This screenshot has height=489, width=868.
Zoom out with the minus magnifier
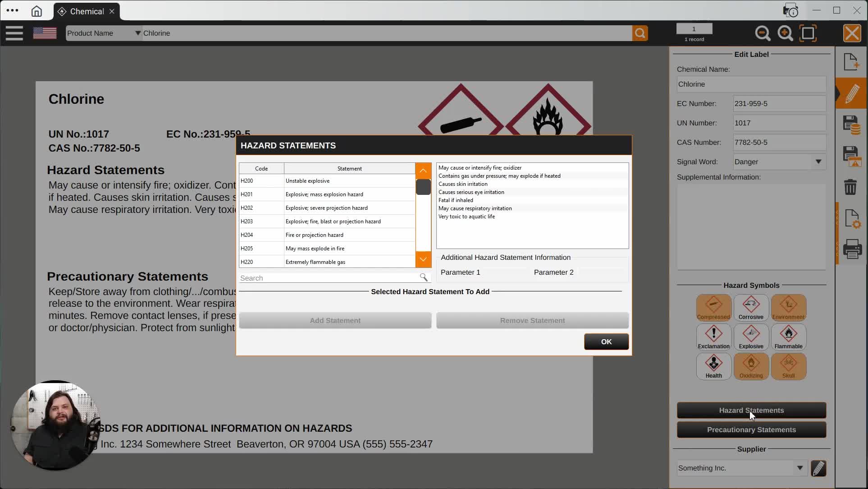[763, 33]
